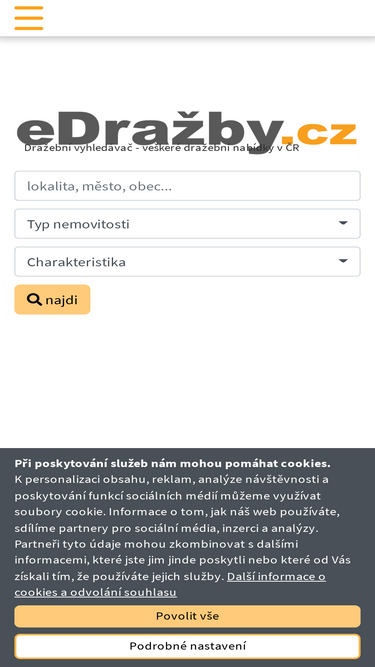Screen dimensions: 375x667
Task: Select the Charakteristika label text
Action: pyautogui.click(x=77, y=262)
